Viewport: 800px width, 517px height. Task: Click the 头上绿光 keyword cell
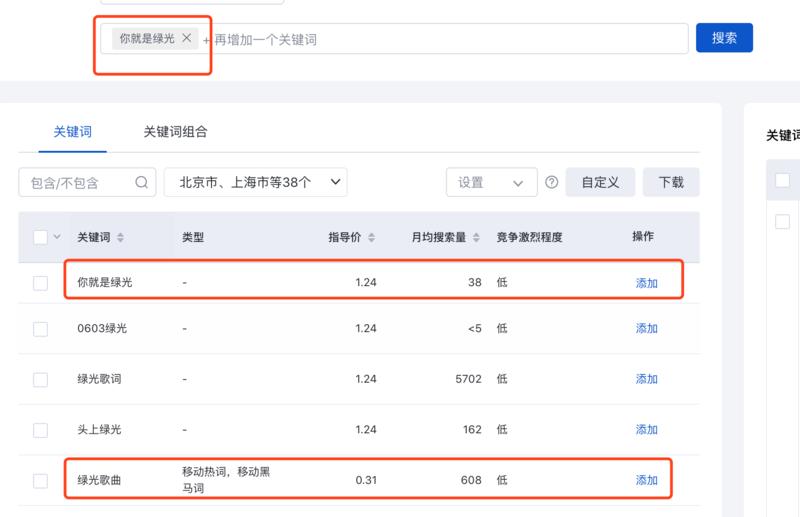click(99, 429)
